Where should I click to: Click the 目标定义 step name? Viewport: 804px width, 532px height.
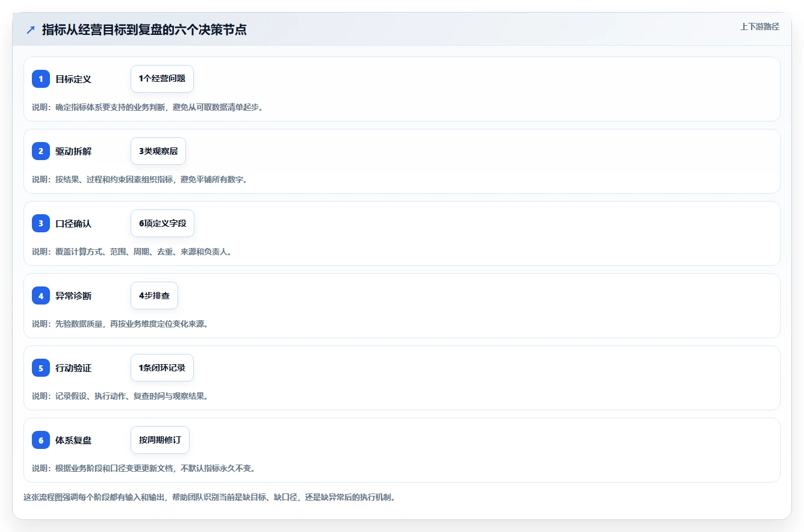[x=73, y=79]
